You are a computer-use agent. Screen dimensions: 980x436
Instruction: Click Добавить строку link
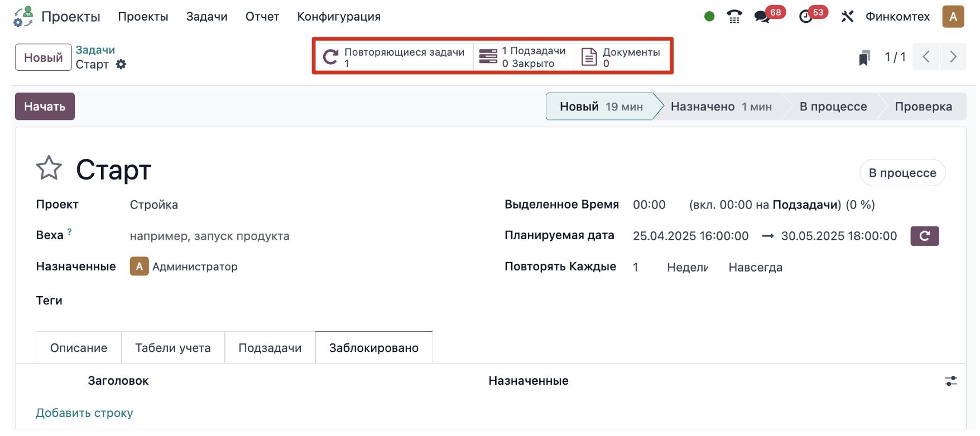pos(84,413)
